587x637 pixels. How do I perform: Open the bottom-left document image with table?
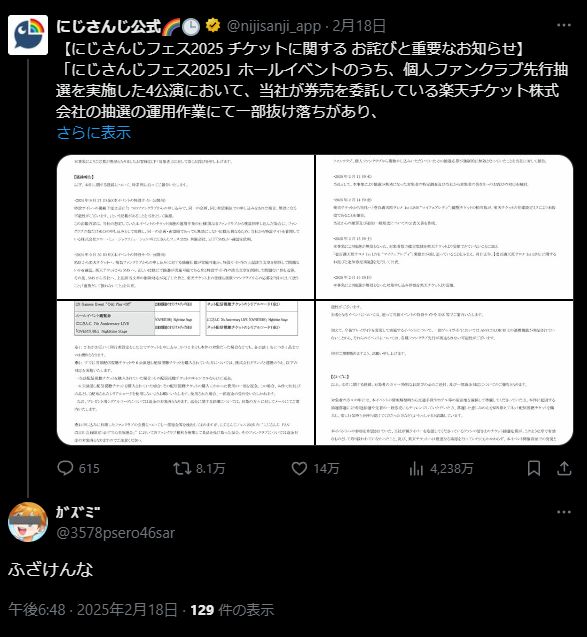click(185, 373)
